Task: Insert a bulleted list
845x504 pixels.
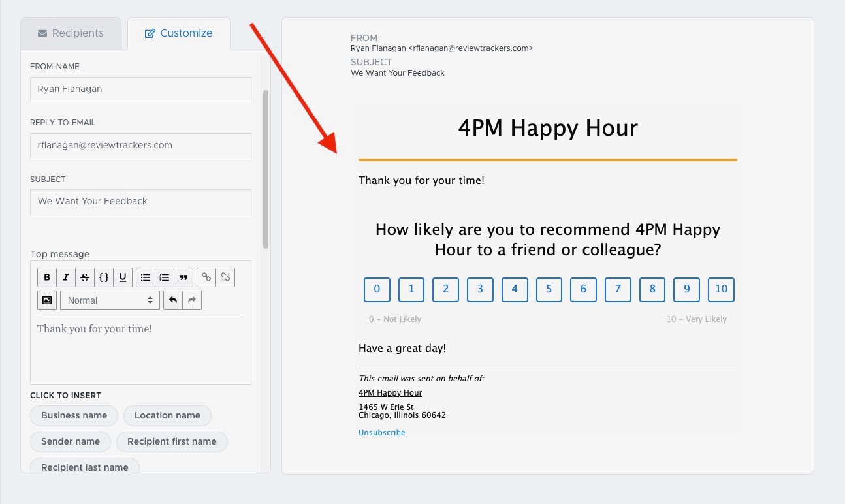Action: coord(146,277)
